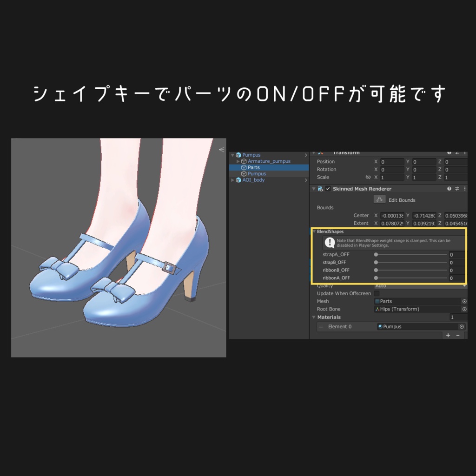Open the Transform component help icon

tap(450, 152)
